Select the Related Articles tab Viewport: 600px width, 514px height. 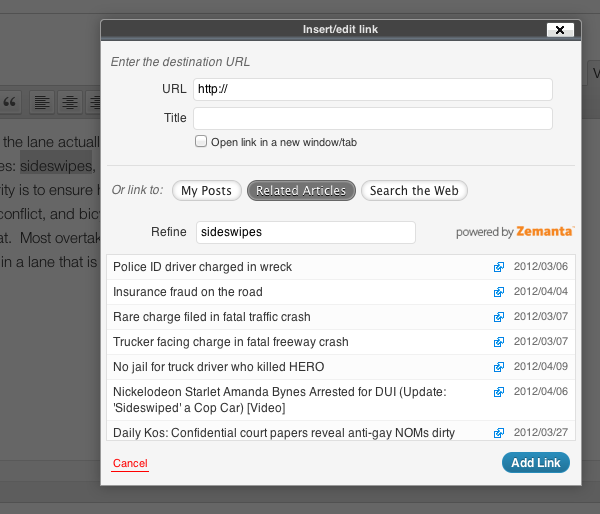[301, 191]
